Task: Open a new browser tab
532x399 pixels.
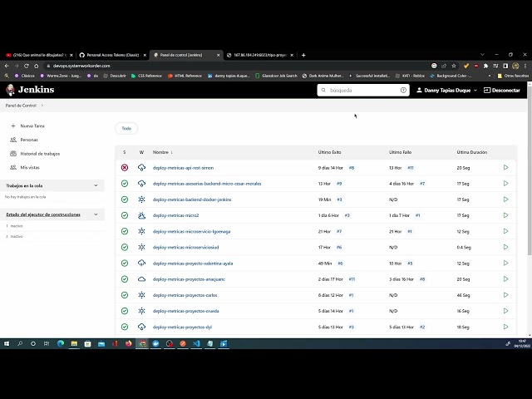Action: pos(303,55)
